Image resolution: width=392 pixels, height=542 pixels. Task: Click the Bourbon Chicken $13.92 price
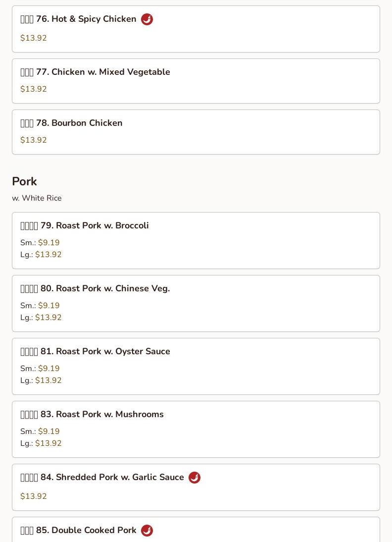pyautogui.click(x=34, y=140)
